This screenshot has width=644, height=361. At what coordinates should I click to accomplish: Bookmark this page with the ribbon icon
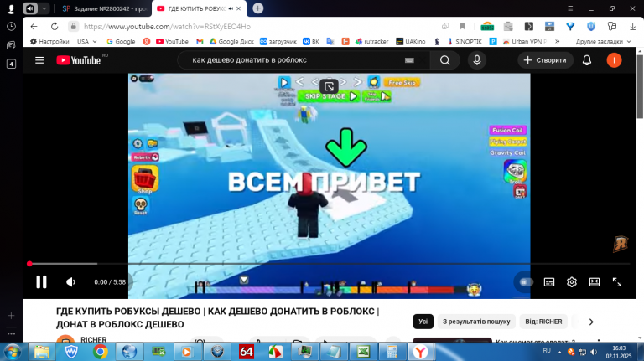[x=463, y=26]
